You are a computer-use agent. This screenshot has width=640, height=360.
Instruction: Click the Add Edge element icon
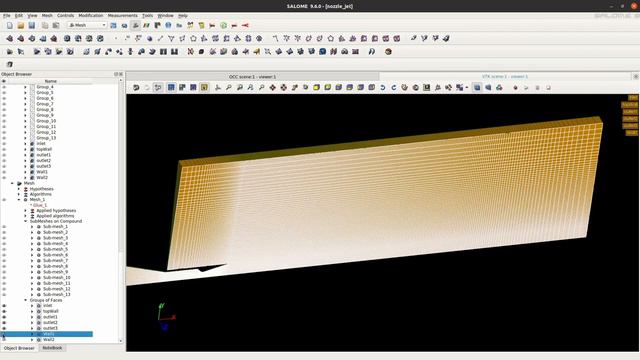160,38
